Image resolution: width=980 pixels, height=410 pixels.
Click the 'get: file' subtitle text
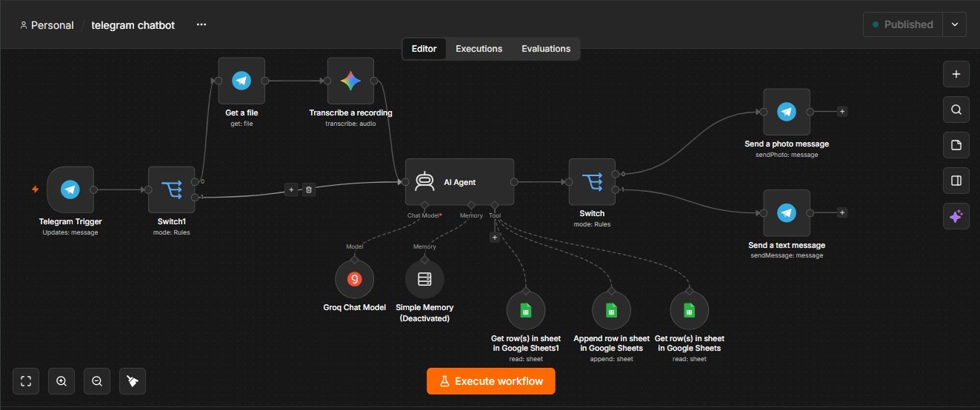pyautogui.click(x=241, y=124)
